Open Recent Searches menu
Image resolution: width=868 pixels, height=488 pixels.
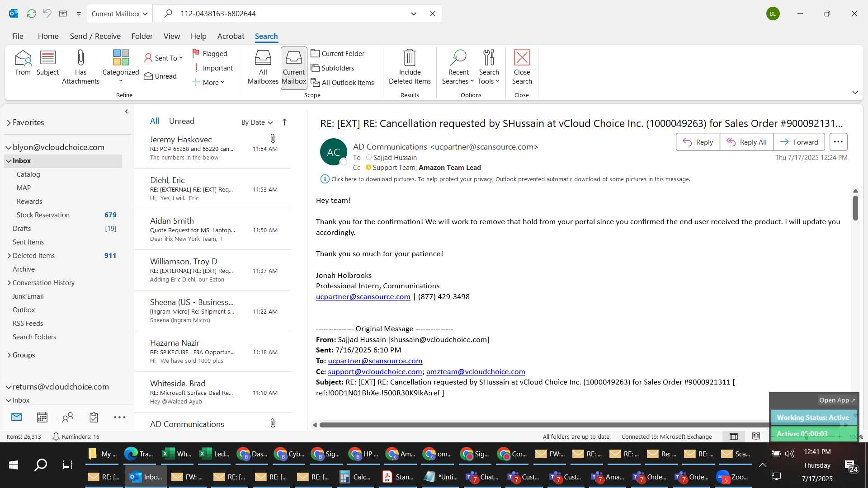[458, 67]
